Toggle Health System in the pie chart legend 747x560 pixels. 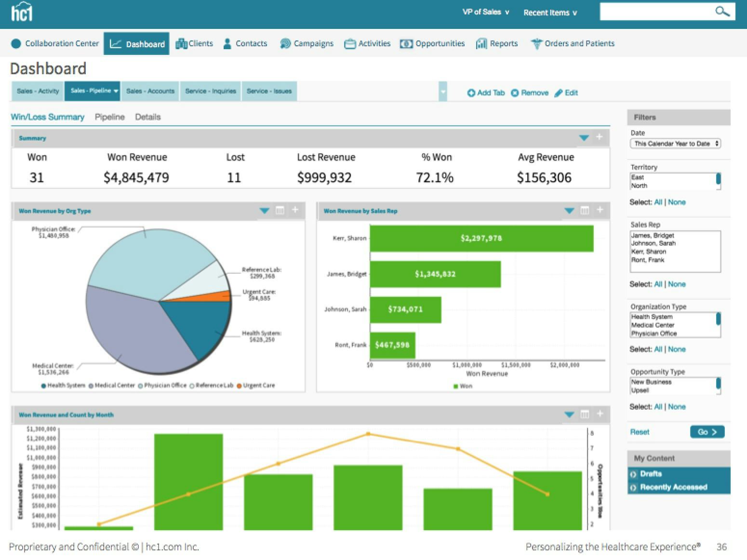point(63,385)
